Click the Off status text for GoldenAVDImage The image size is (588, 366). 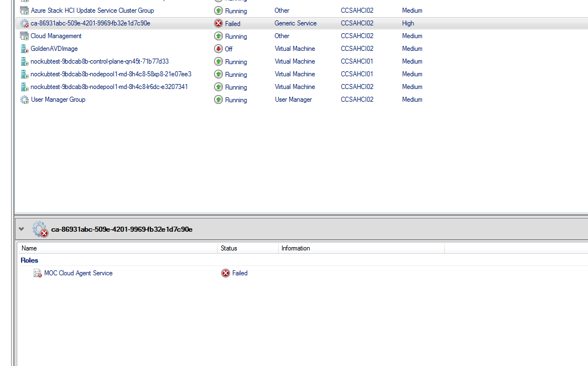(x=229, y=49)
